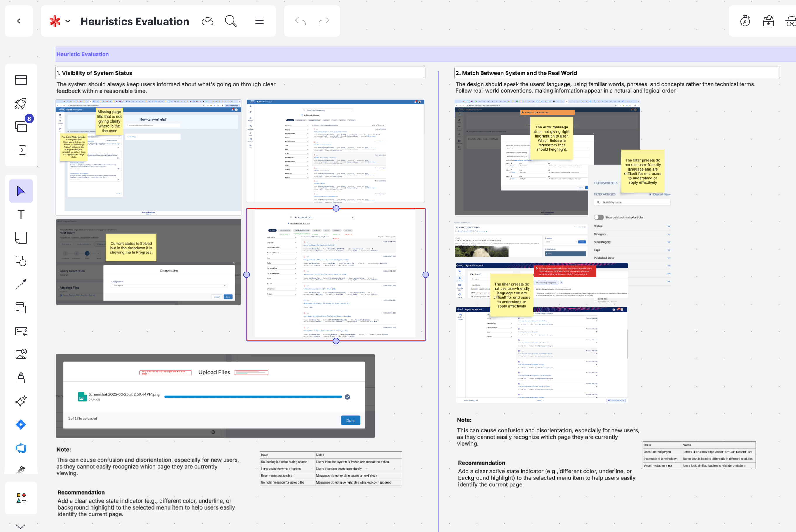Open the Jira integration icon
Screen dimensions: 796x532
click(x=21, y=425)
